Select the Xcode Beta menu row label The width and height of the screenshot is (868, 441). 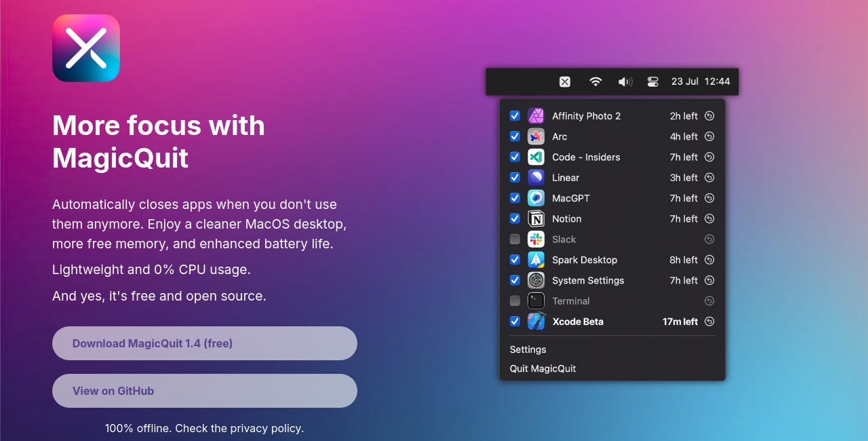coord(578,322)
